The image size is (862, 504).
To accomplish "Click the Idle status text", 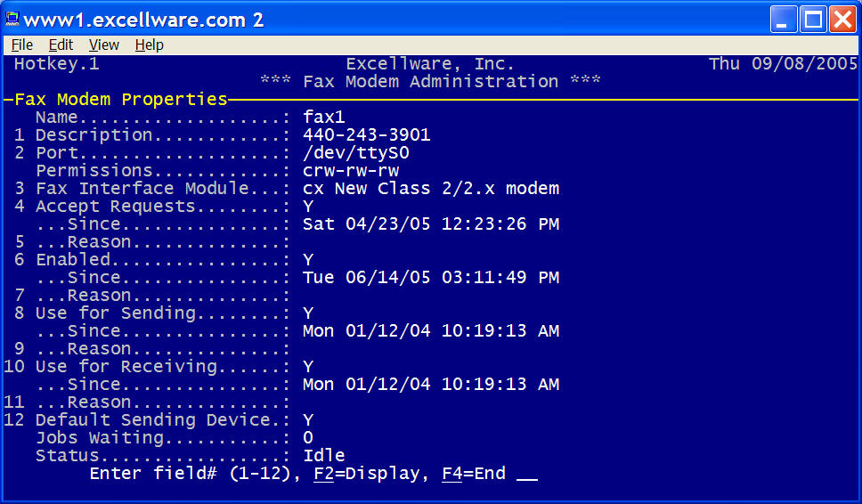I will [x=324, y=456].
